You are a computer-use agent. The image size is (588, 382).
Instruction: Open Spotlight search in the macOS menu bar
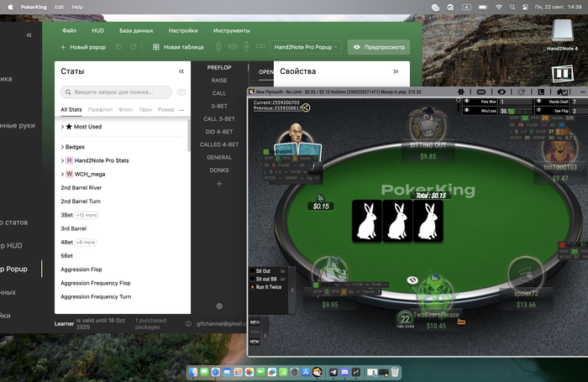[512, 7]
